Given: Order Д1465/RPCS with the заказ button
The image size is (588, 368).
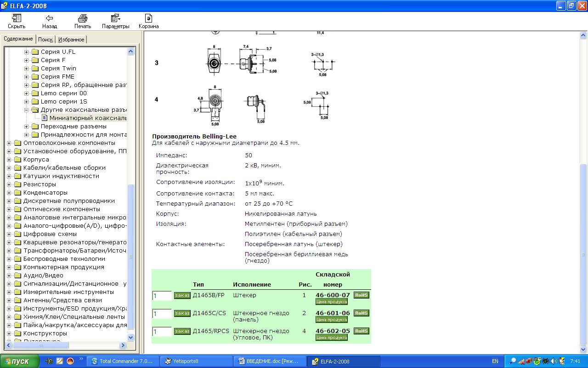Looking at the screenshot, I should [x=182, y=331].
